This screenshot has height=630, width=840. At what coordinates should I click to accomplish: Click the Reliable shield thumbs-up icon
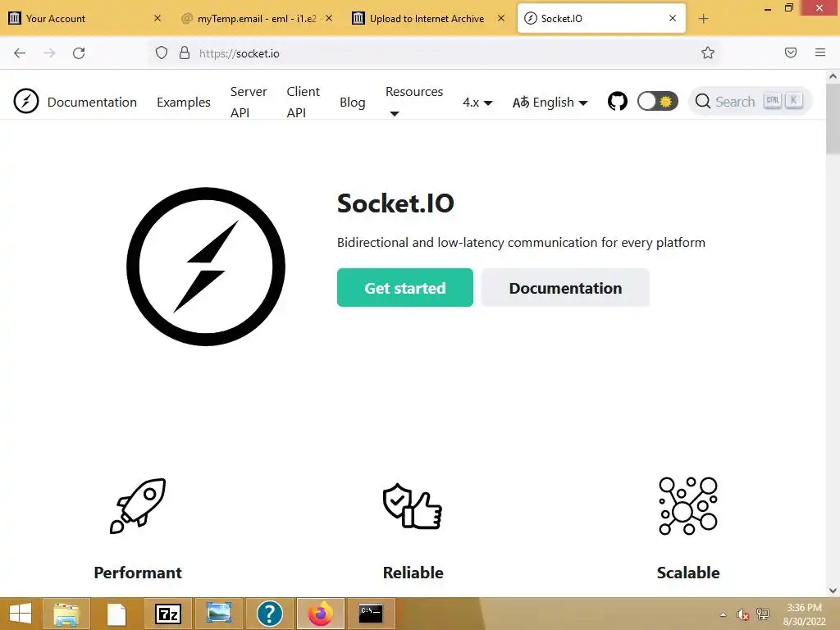pos(413,505)
